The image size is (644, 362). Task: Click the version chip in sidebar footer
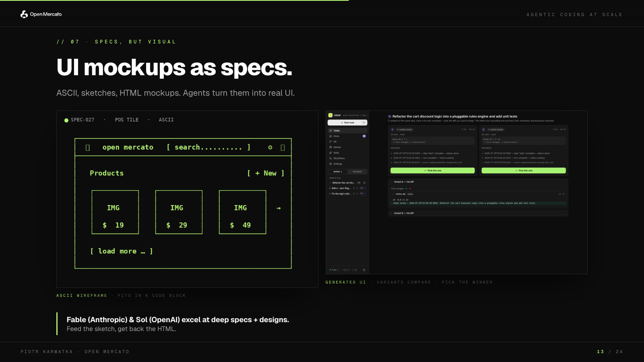[346, 270]
